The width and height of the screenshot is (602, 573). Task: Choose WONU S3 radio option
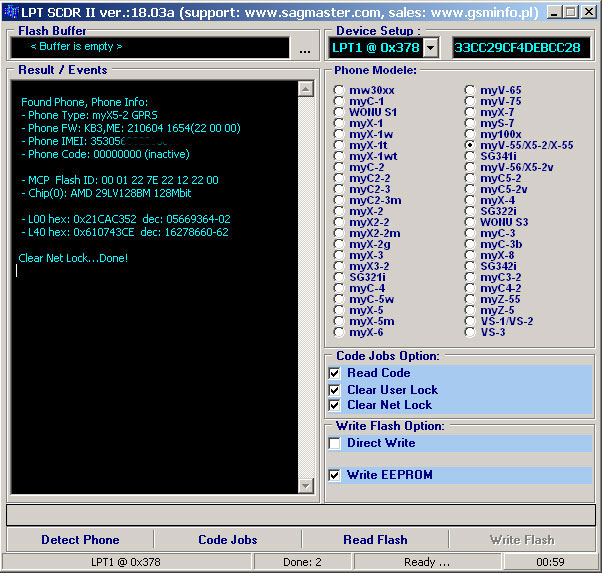pos(470,222)
